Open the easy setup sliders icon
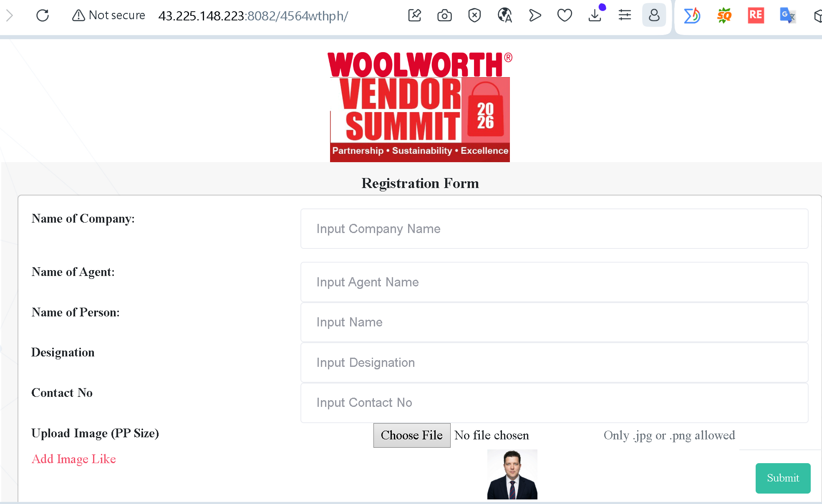This screenshot has width=822, height=504. (625, 15)
